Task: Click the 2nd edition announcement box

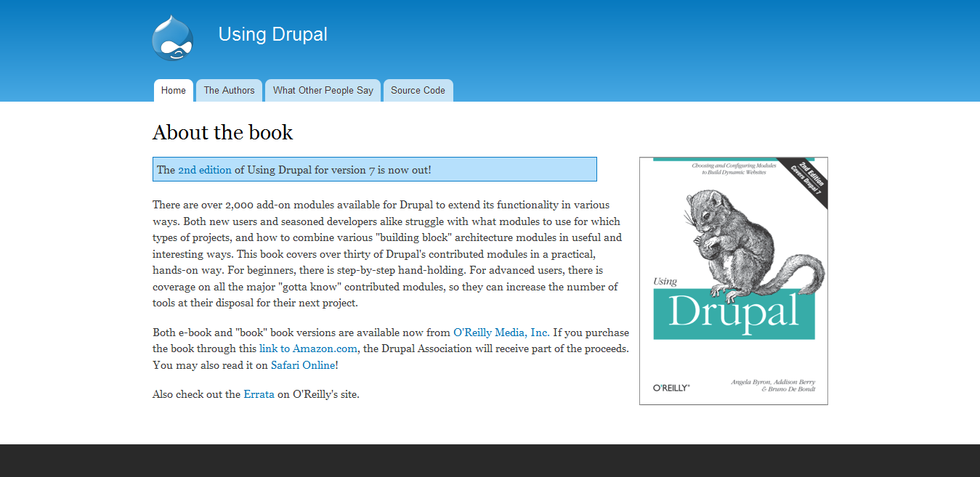Action: (x=375, y=169)
